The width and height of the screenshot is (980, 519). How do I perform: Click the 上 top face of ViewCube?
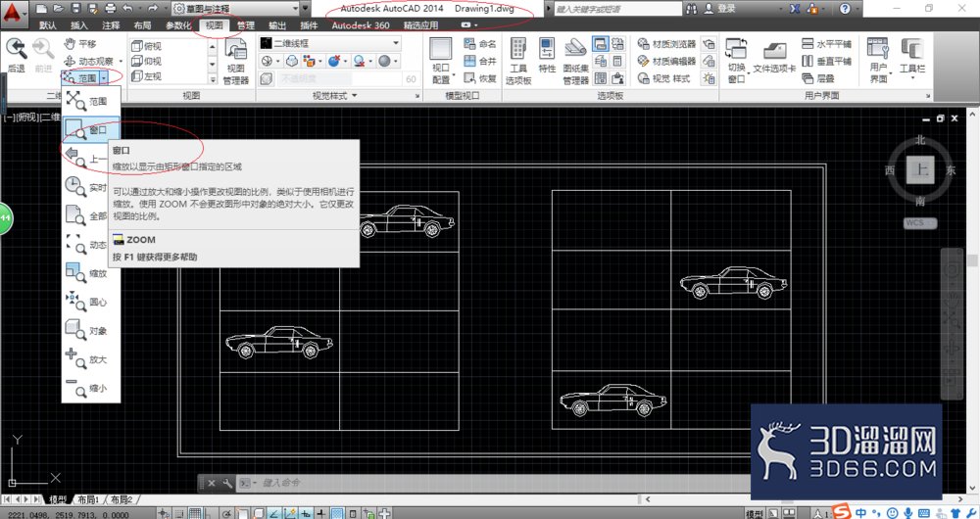[920, 169]
